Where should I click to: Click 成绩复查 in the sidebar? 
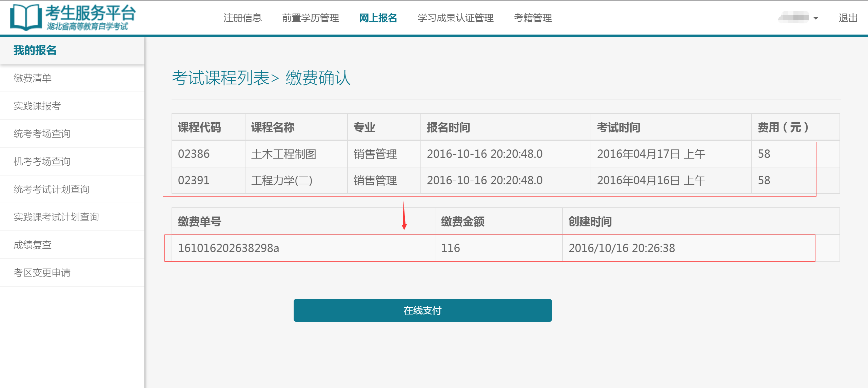[x=32, y=245]
